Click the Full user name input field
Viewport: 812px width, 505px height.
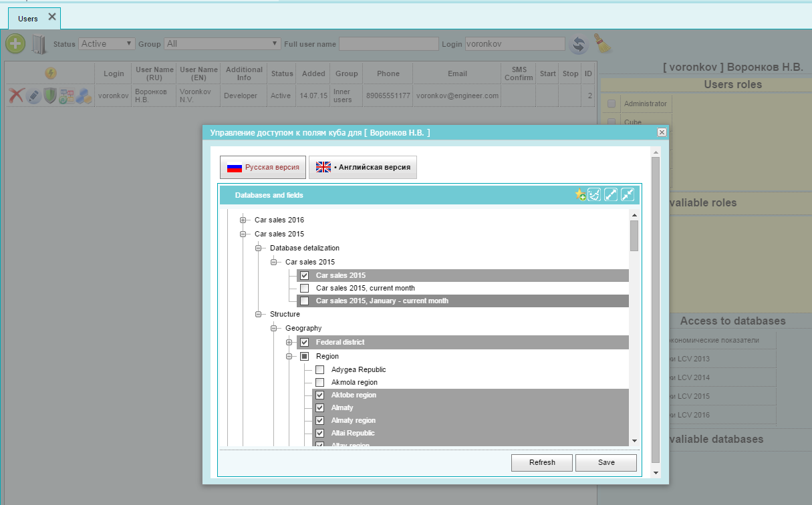pos(389,44)
